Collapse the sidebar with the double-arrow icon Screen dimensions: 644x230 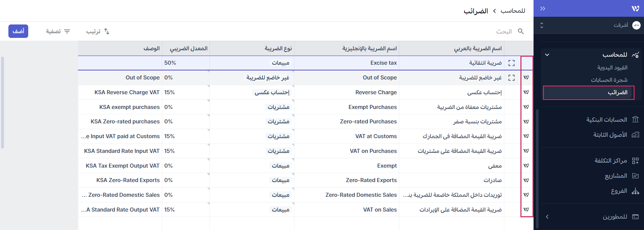click(543, 9)
